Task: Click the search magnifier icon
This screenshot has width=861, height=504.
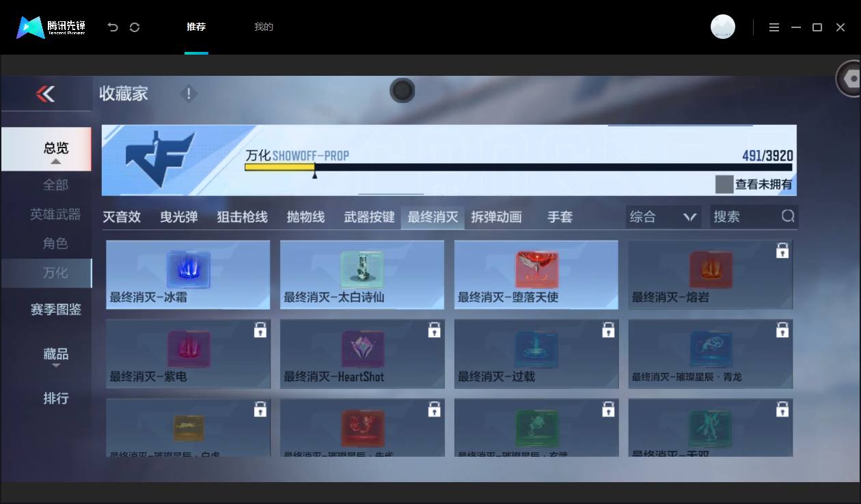Action: [788, 216]
